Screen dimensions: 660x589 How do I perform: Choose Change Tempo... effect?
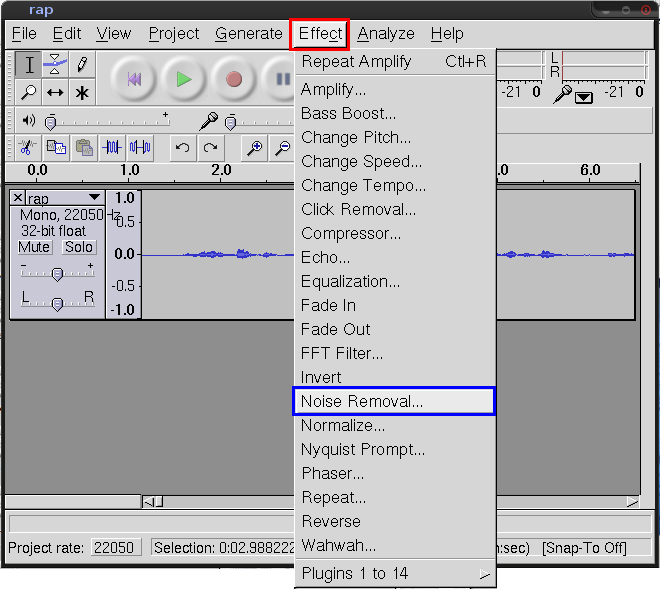(x=394, y=185)
